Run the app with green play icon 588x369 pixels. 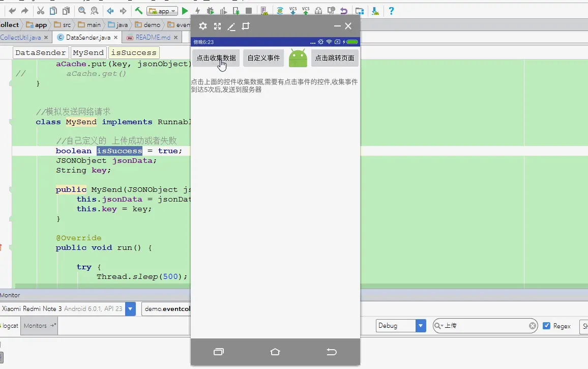(x=185, y=11)
